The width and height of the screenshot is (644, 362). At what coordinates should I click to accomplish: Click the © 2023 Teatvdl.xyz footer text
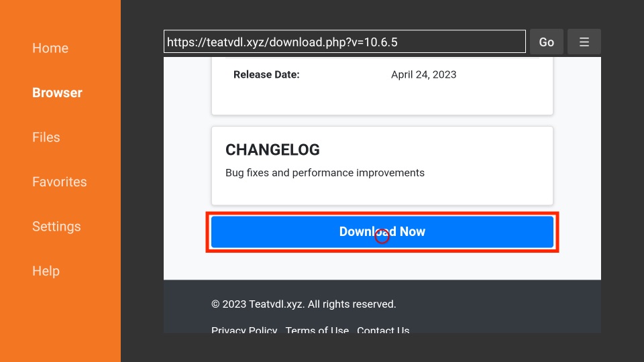point(258,304)
